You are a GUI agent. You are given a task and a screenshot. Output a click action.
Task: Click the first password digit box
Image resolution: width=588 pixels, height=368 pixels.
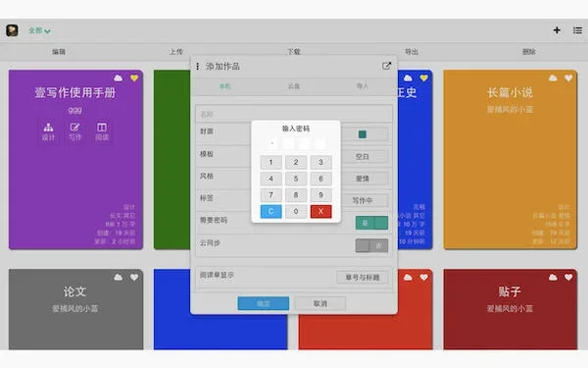click(271, 143)
